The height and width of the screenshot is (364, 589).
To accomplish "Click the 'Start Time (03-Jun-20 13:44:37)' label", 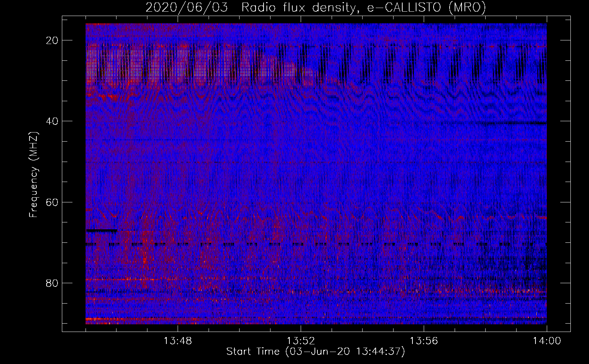I will pos(316,352).
